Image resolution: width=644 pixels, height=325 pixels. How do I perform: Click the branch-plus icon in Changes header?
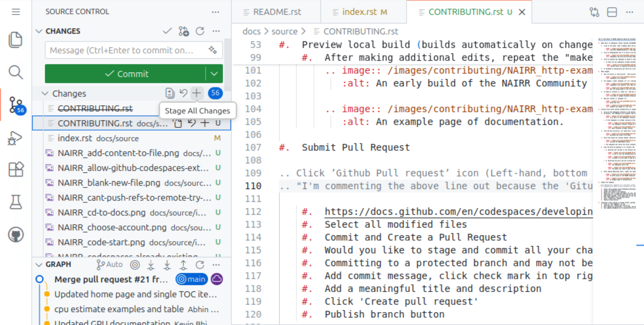point(183,31)
